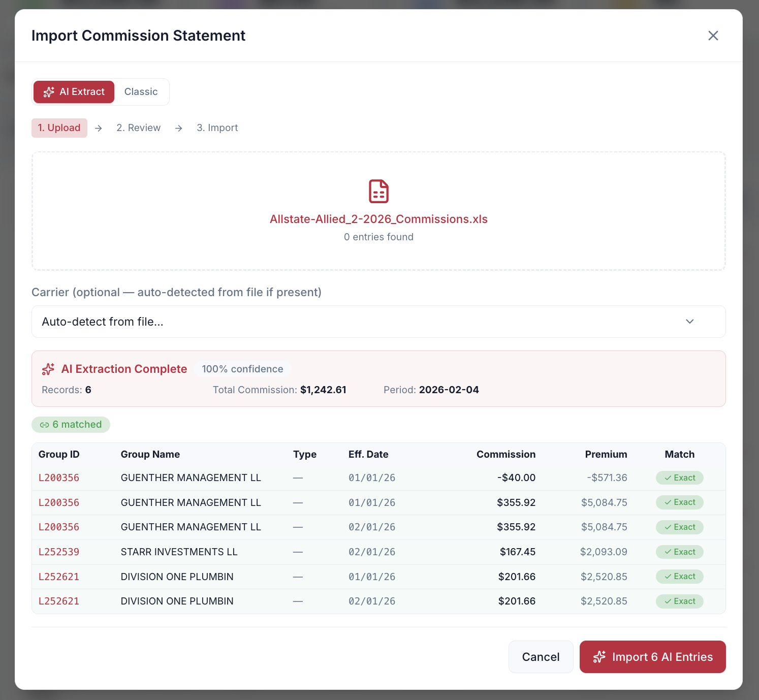Click the link icon in the 6 matched badge
This screenshot has width=759, height=700.
coord(45,425)
